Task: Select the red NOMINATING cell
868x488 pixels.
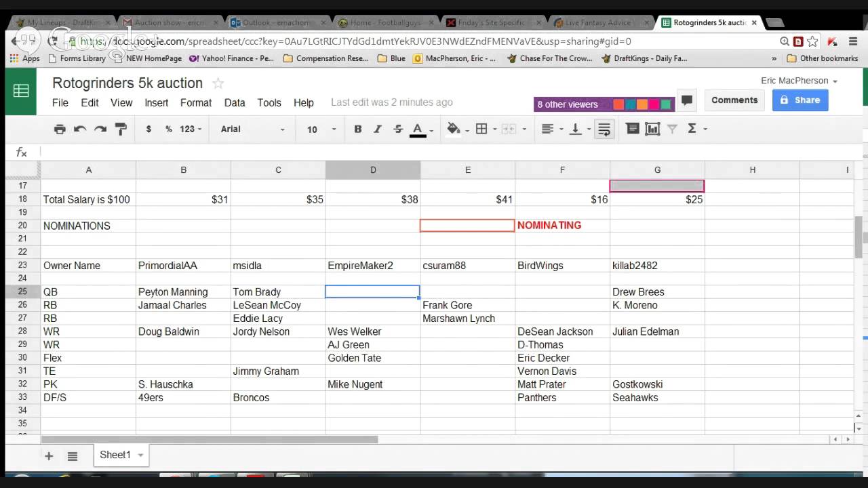Action: 562,226
